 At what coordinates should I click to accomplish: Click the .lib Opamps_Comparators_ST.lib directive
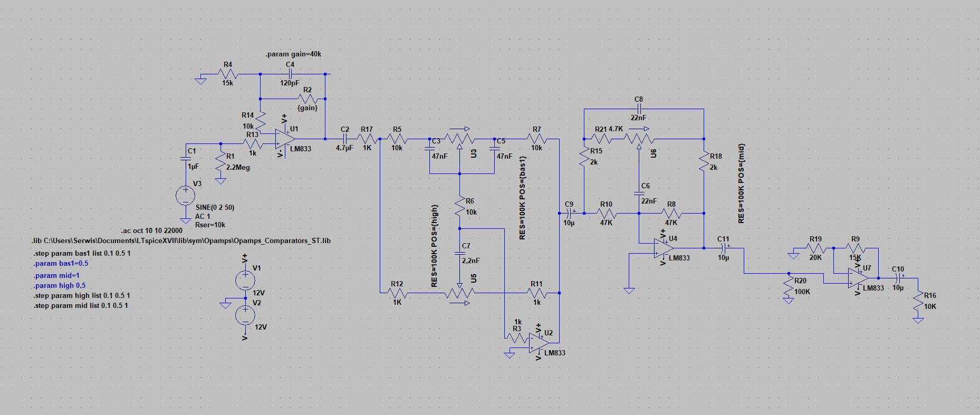click(x=181, y=240)
